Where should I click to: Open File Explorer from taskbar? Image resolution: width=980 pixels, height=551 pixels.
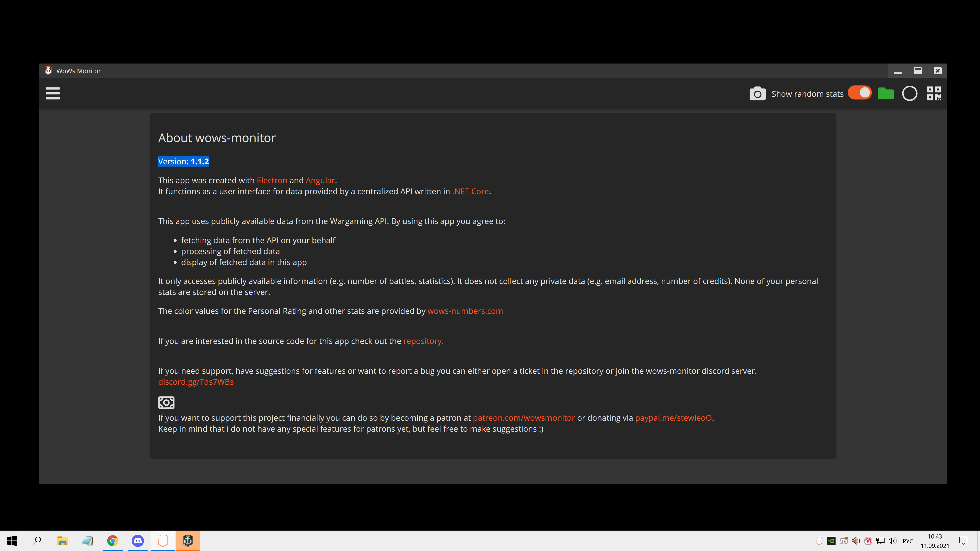click(x=62, y=541)
